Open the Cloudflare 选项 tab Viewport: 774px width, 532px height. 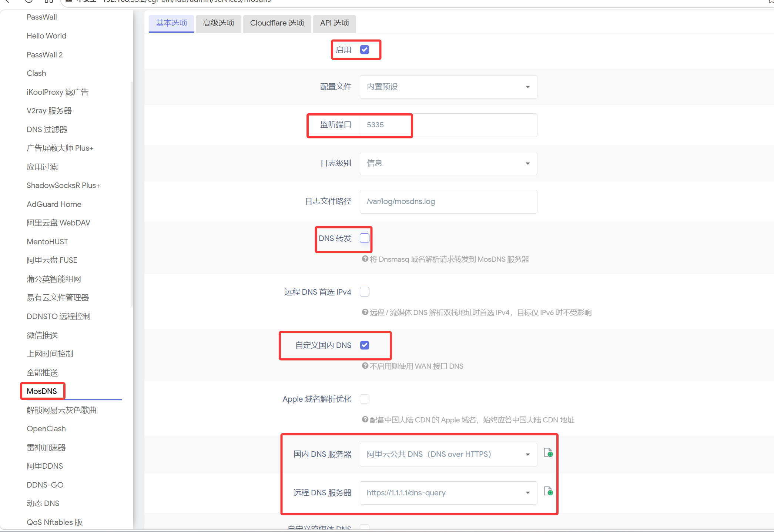coord(277,23)
